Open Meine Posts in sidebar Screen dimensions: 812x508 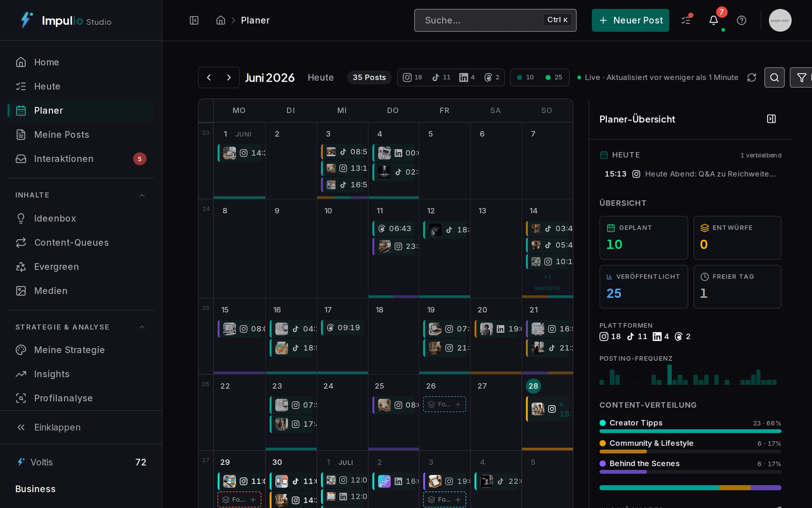tap(81, 135)
